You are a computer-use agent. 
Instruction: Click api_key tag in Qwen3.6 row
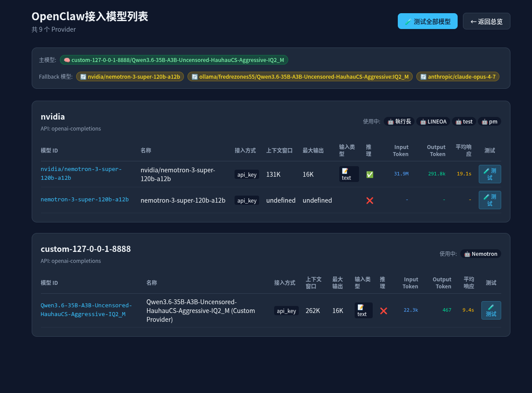[286, 311]
